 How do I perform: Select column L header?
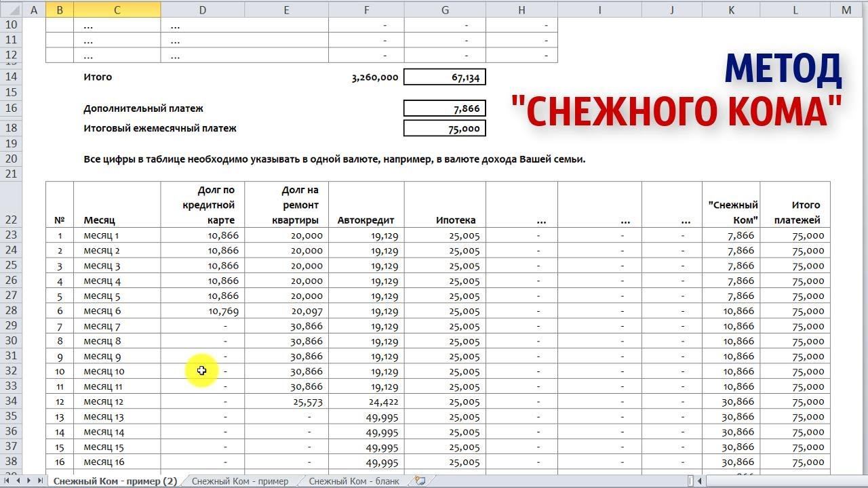click(795, 9)
